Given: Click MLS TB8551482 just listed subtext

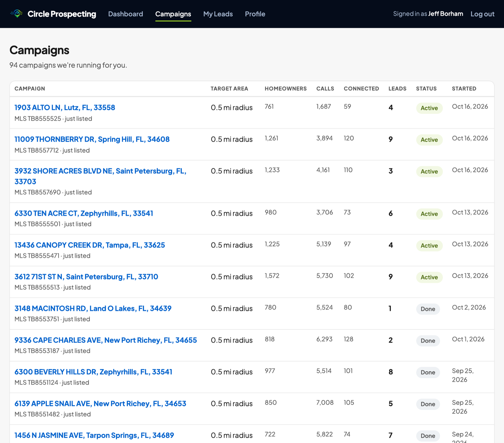Looking at the screenshot, I should (x=53, y=414).
